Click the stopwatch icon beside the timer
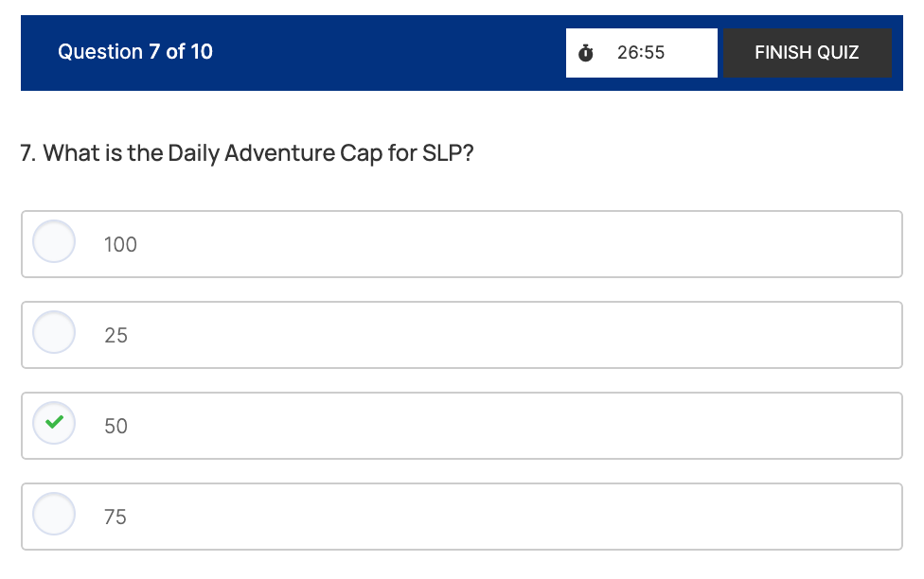 pyautogui.click(x=586, y=53)
